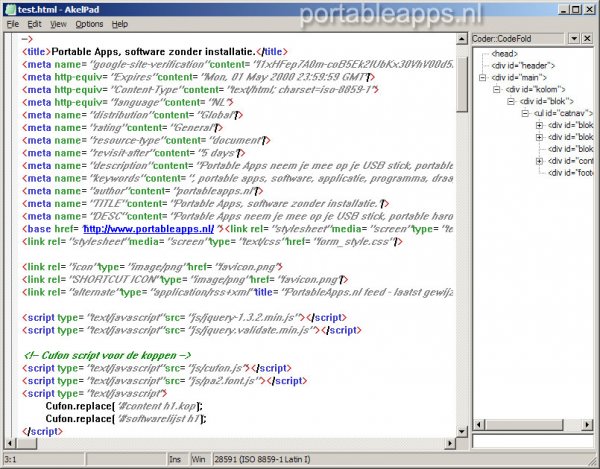This screenshot has height=469, width=600.
Task: Click the AkelPad icon in the title bar
Action: [10, 7]
